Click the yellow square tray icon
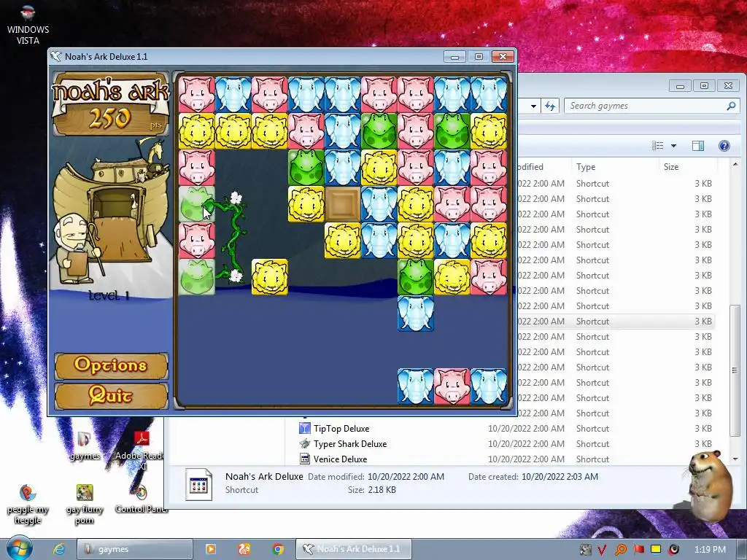 coord(656,550)
